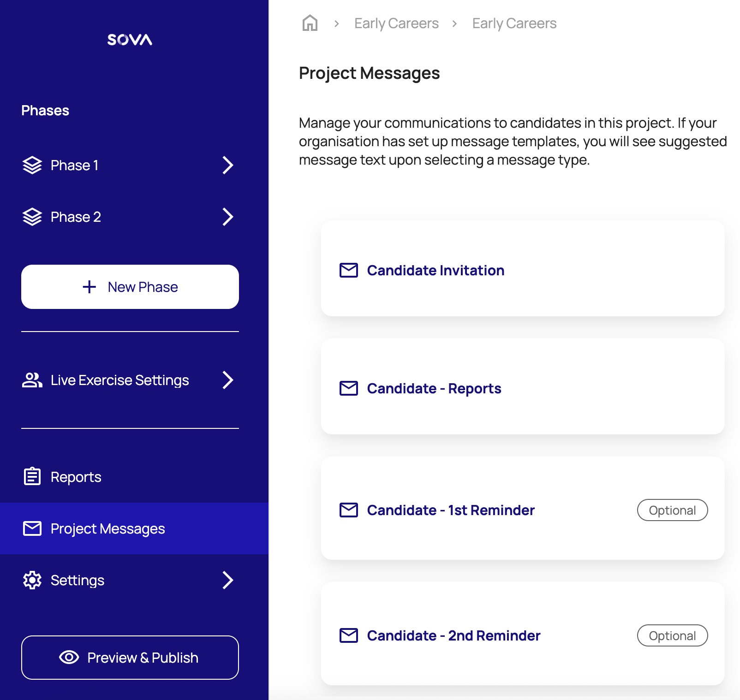Click the Preview & Publish button

[130, 658]
